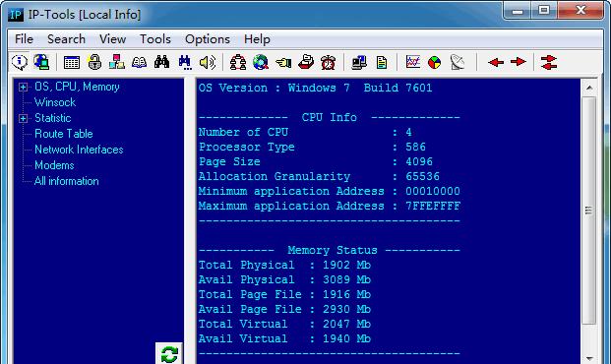The height and width of the screenshot is (364, 611).
Task: Click the satellite dish Trap Watcher icon
Action: pyautogui.click(x=458, y=62)
